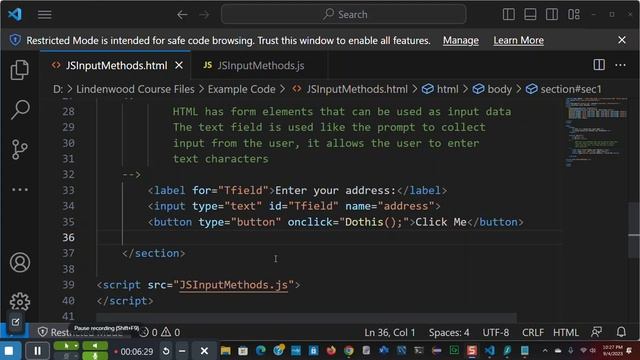Open the recorder annotation pencil tool
Image resolution: width=640 pixels, height=360 pixels.
[x=16, y=322]
